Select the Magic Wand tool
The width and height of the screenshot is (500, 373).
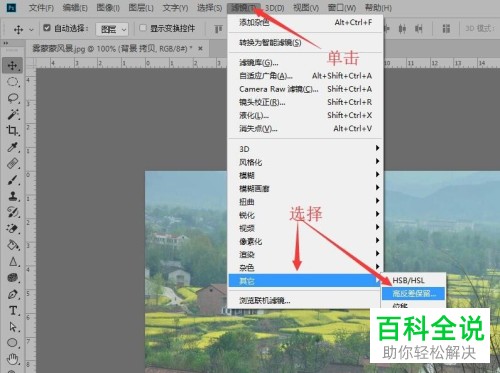(12, 114)
